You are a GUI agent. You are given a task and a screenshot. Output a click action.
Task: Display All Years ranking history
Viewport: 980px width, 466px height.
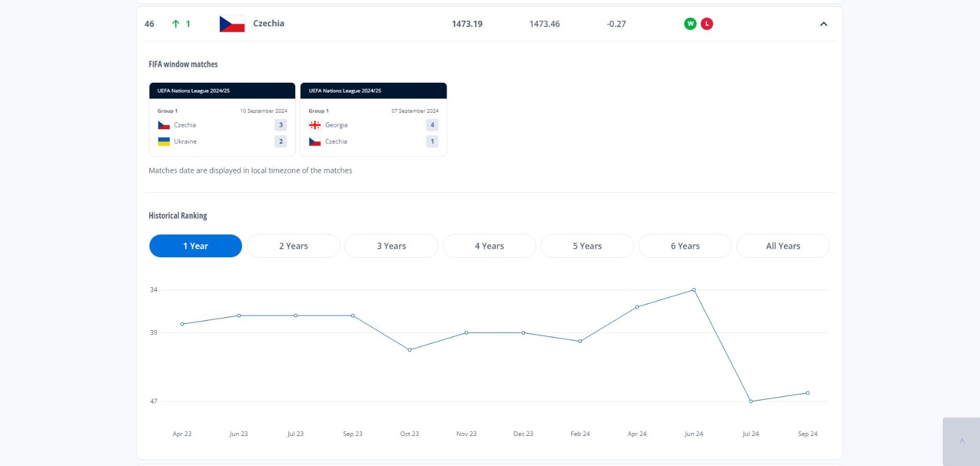[783, 246]
